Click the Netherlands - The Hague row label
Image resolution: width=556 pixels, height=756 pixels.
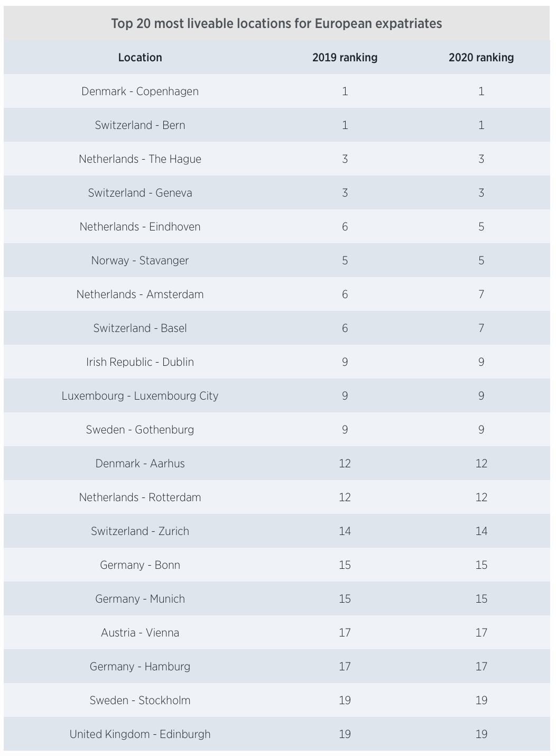tap(140, 159)
